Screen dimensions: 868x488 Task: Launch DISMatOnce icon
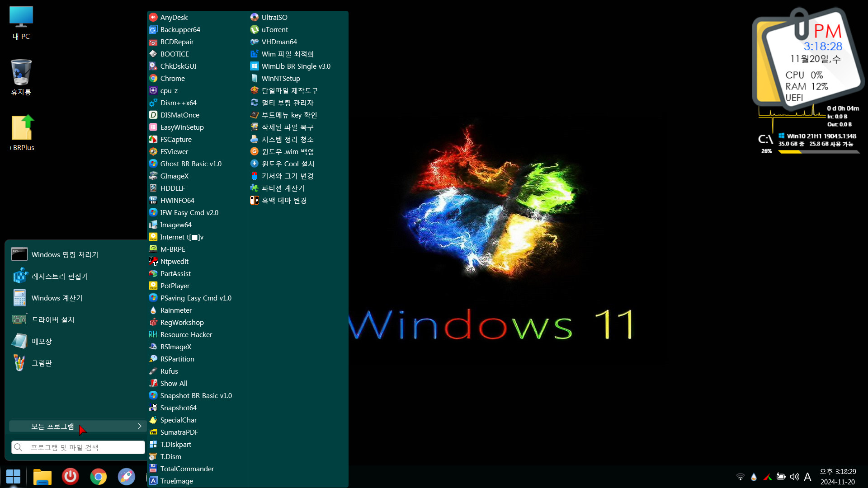pyautogui.click(x=153, y=115)
